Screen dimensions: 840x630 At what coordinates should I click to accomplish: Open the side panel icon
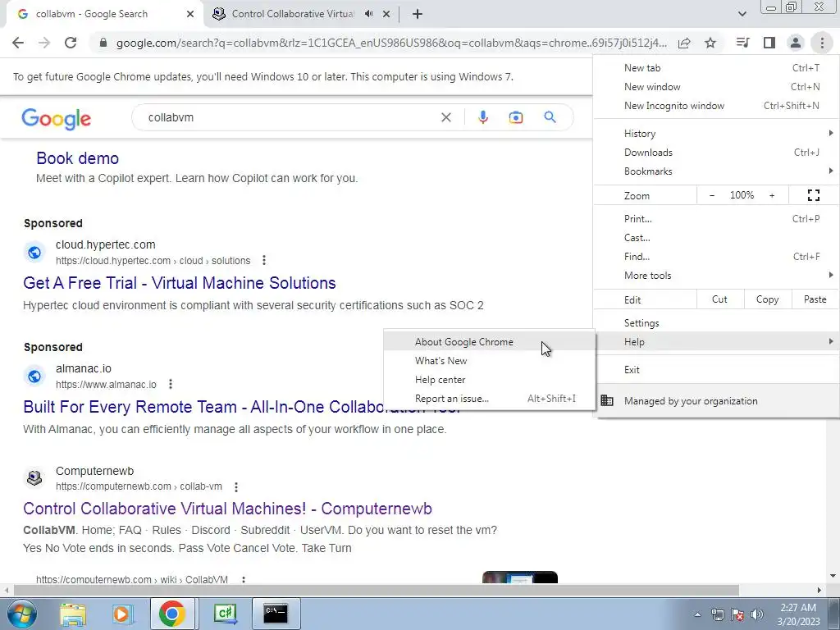coord(769,43)
